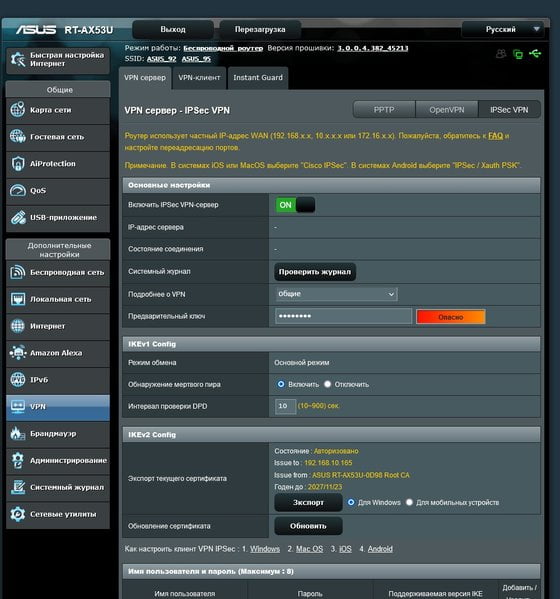The image size is (560, 599).
Task: Open the Подробнее о VPN dropdown
Action: [x=337, y=294]
